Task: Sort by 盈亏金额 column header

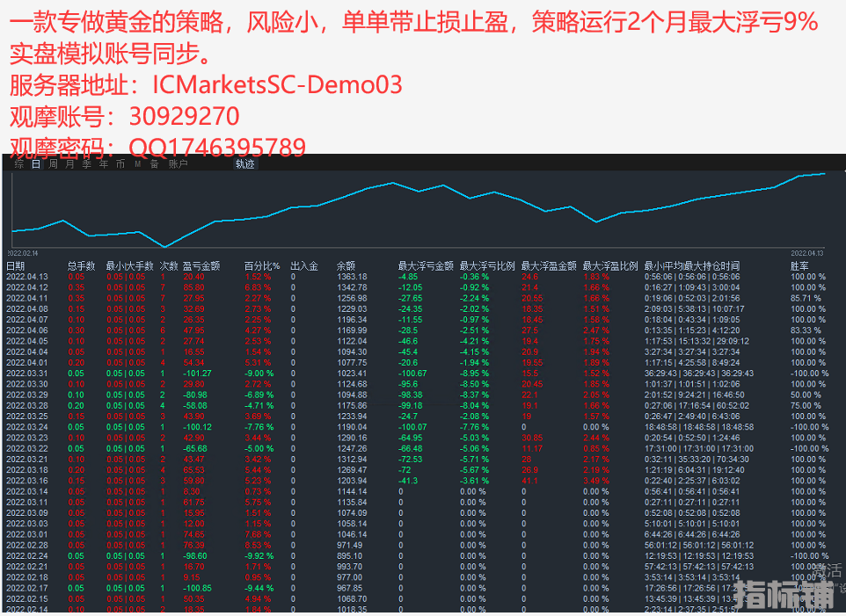Action: 201,265
